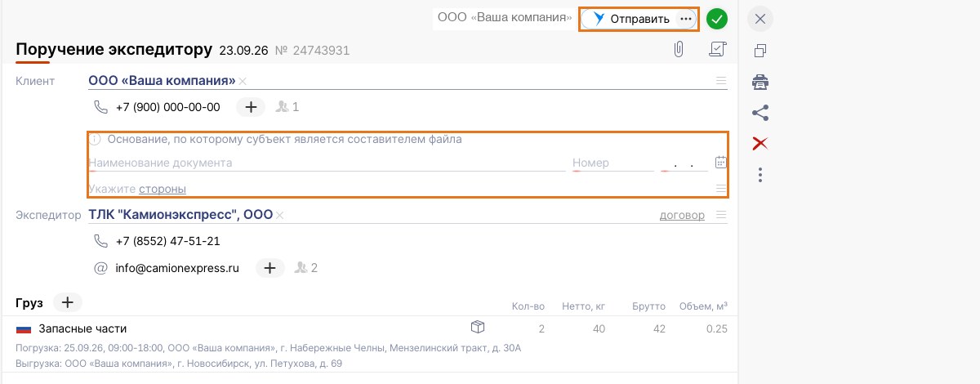Click the Russian flag icon in cargo row

tap(24, 328)
